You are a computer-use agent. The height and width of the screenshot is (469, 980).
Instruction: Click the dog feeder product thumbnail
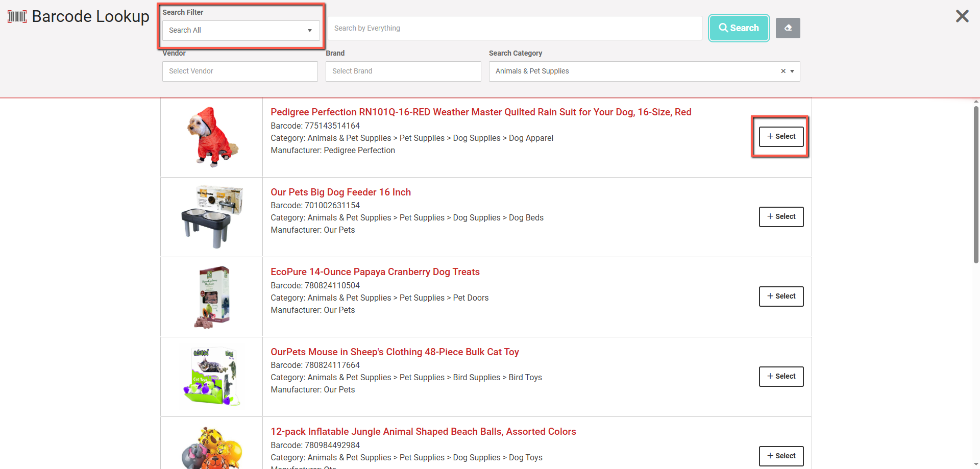click(212, 217)
